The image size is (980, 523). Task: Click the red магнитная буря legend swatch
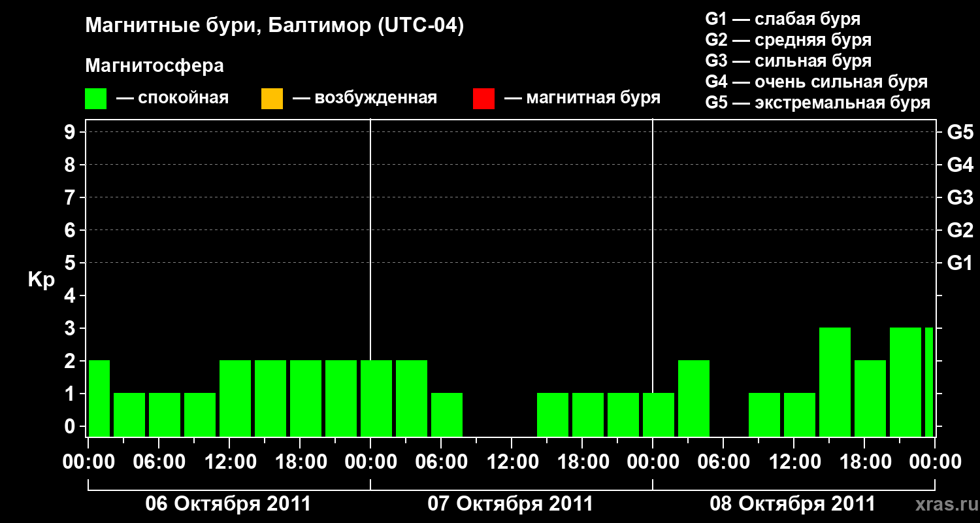483,99
